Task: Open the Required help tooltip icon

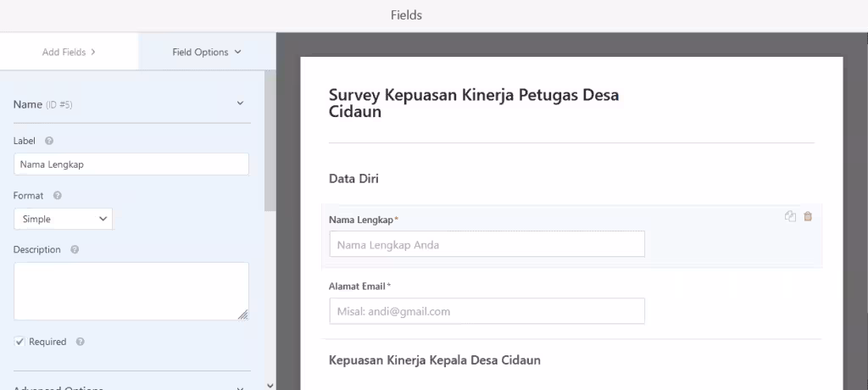Action: click(81, 342)
